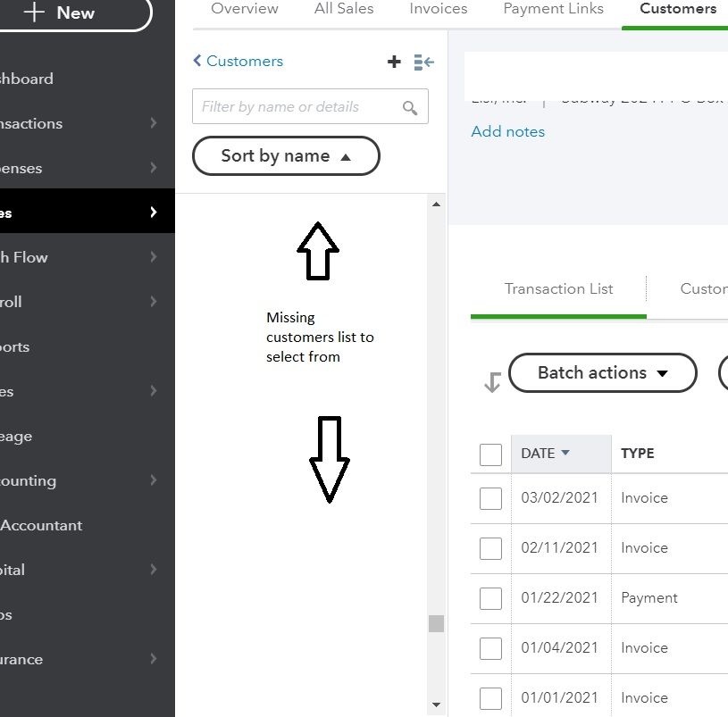Switch to the Invoices tab

[438, 9]
